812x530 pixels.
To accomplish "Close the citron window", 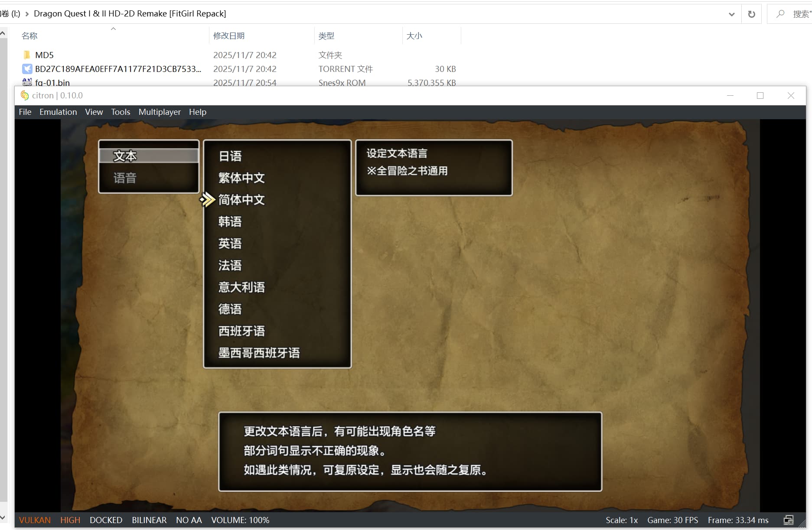I will (x=791, y=95).
